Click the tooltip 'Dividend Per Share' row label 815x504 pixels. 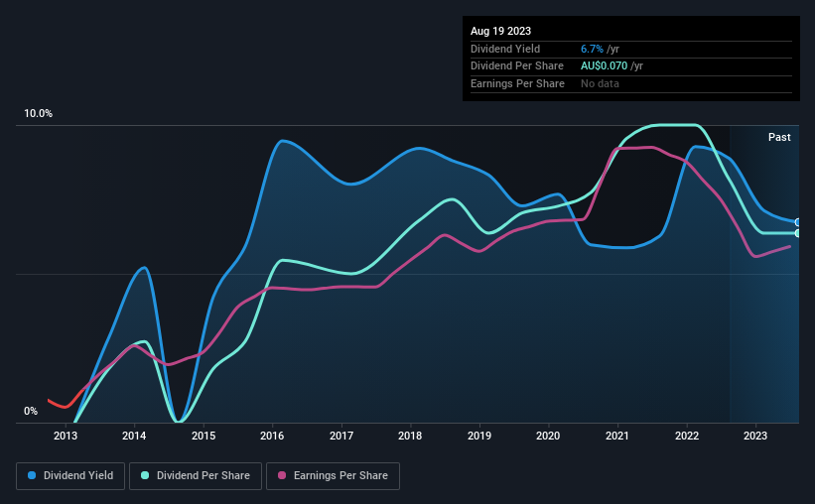click(516, 66)
